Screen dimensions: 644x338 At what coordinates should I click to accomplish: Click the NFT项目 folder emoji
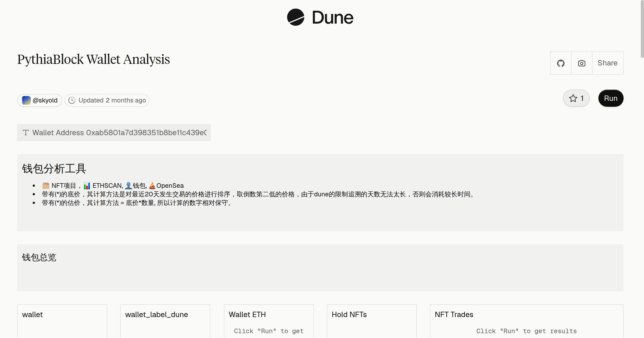pyautogui.click(x=46, y=185)
